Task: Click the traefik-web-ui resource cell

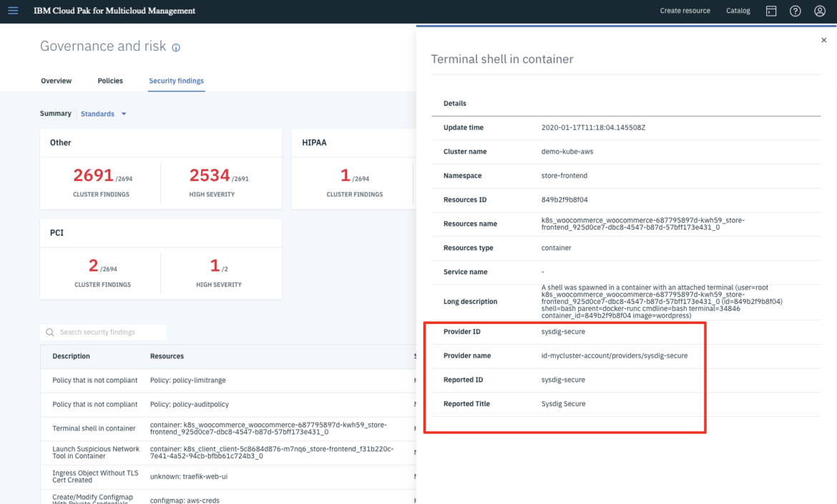Action: tap(188, 476)
